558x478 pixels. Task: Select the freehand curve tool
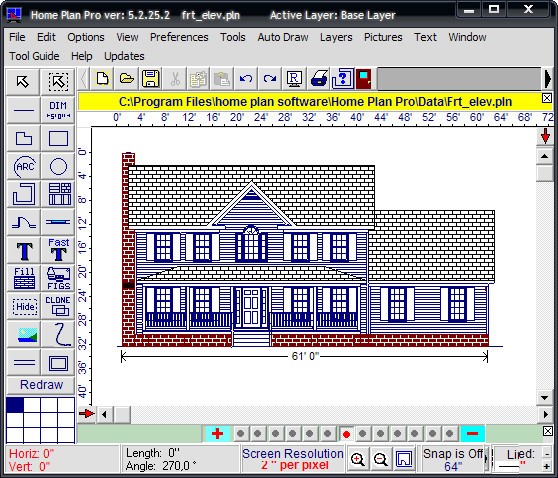point(58,335)
